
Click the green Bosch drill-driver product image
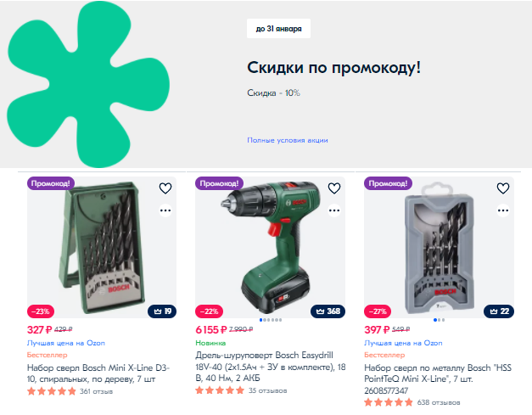click(x=270, y=247)
